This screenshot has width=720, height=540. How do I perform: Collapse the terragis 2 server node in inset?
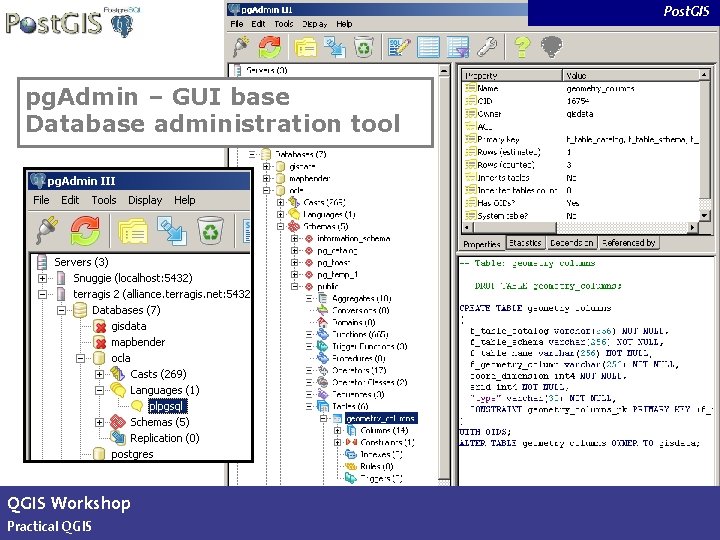[x=42, y=294]
